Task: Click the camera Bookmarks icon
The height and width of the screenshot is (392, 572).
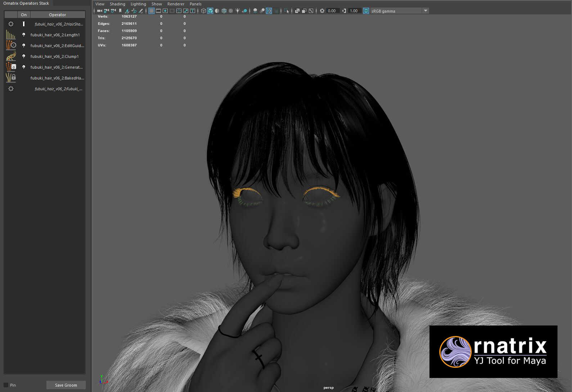Action: 120,11
